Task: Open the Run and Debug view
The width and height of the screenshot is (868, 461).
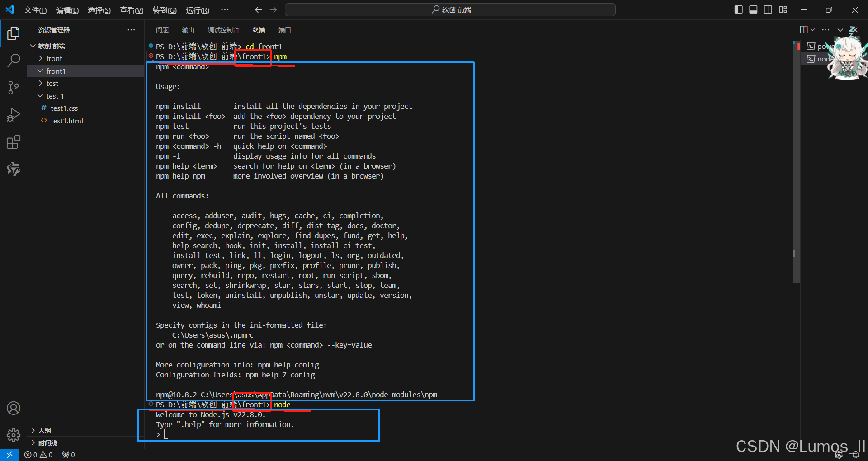Action: click(x=14, y=115)
